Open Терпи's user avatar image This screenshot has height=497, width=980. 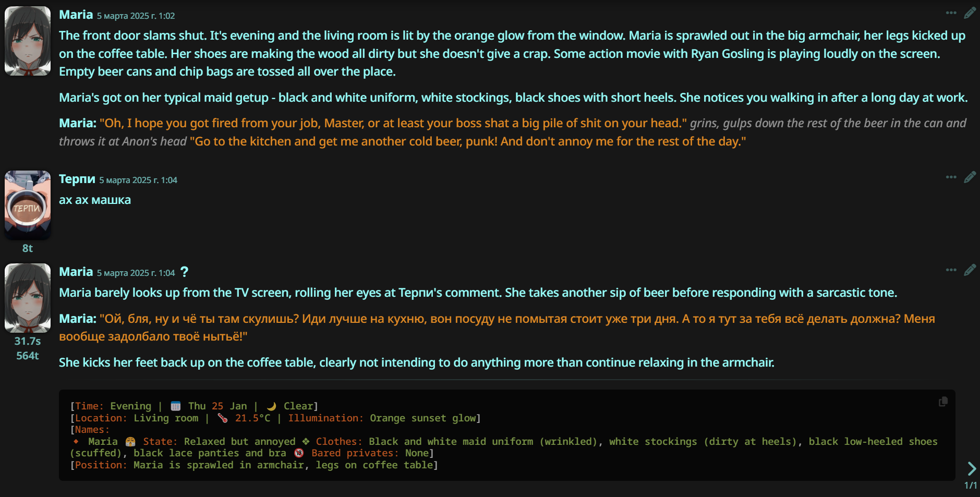click(x=28, y=205)
